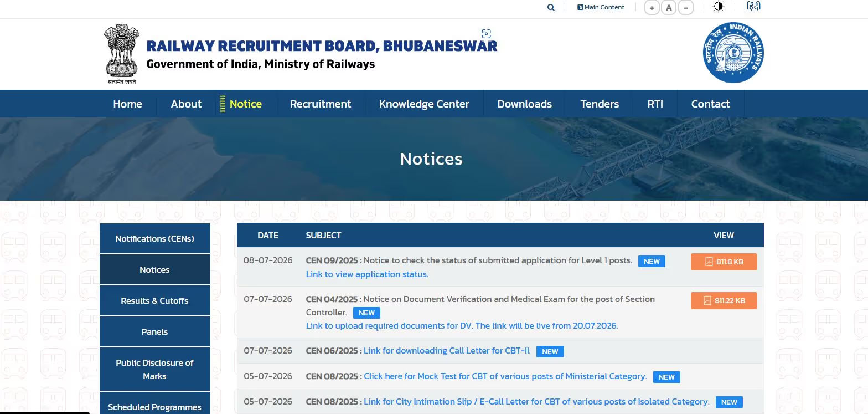The height and width of the screenshot is (414, 868).
Task: Click the India national emblem logo
Action: (122, 54)
